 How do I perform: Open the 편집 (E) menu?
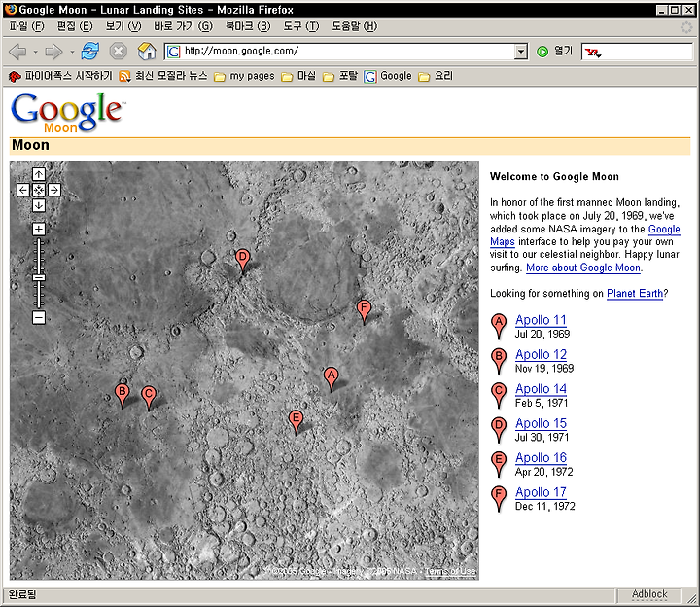(75, 26)
